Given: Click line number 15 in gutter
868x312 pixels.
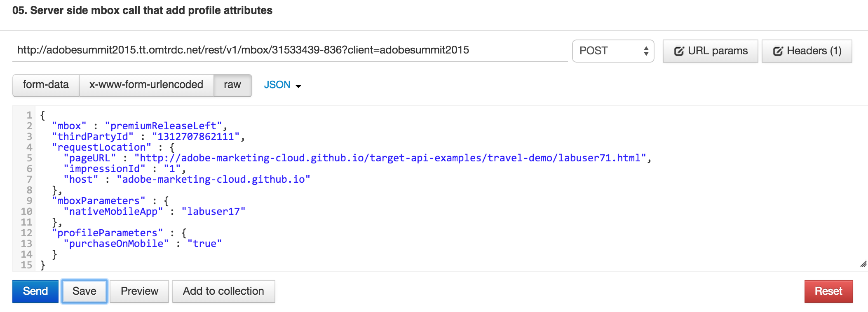Looking at the screenshot, I should point(26,265).
